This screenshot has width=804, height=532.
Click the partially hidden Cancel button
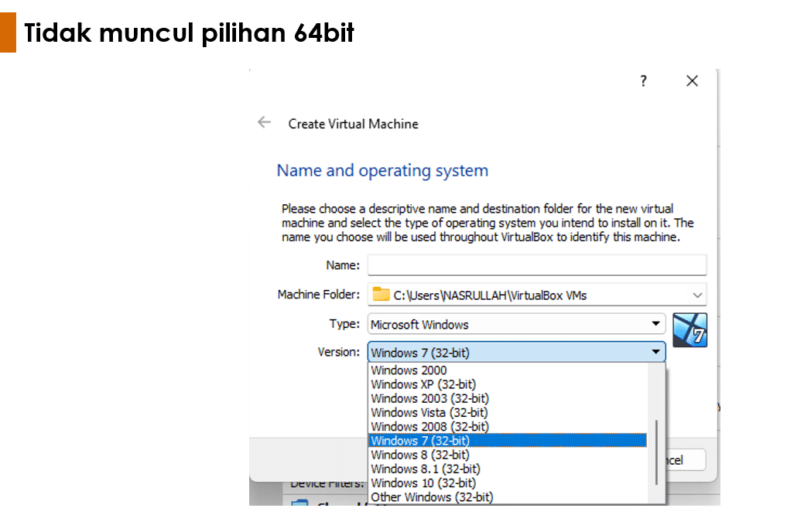[686, 460]
